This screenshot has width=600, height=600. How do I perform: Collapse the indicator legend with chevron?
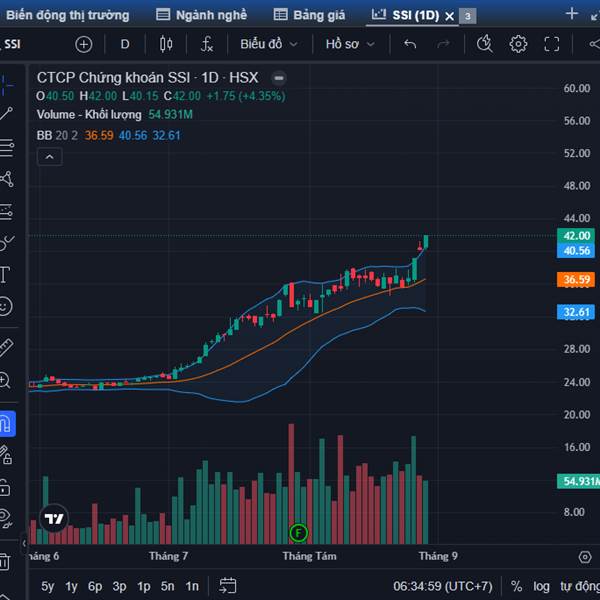[x=50, y=157]
